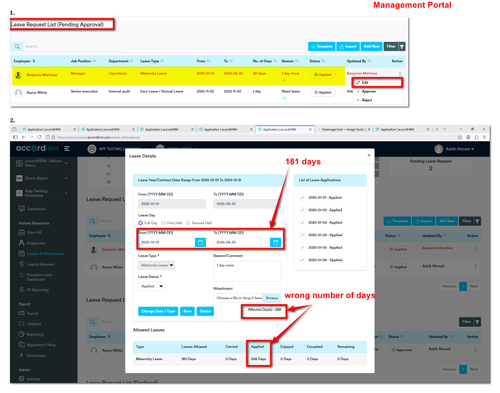This screenshot has width=500, height=393.
Task: Click the search magnifier icon in screenshot 1
Action: (17, 47)
